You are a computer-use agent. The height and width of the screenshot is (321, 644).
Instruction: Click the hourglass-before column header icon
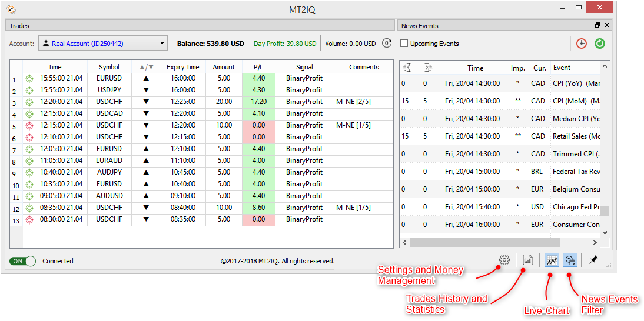coord(408,68)
